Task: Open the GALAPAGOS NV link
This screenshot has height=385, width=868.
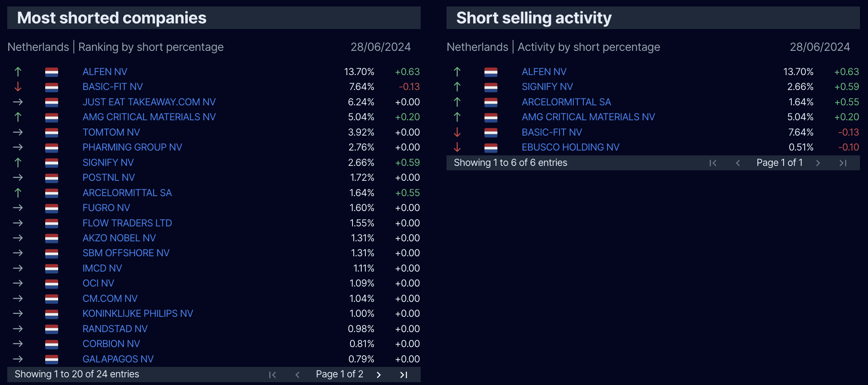Action: click(x=118, y=359)
